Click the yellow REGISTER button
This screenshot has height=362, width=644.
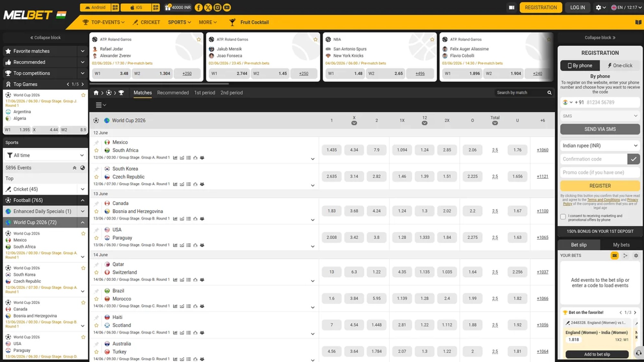point(600,186)
